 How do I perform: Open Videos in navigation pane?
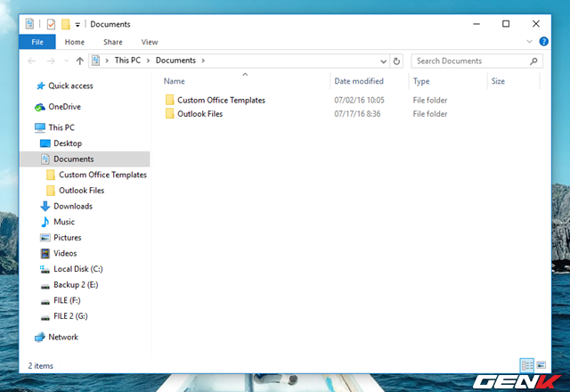click(x=65, y=253)
